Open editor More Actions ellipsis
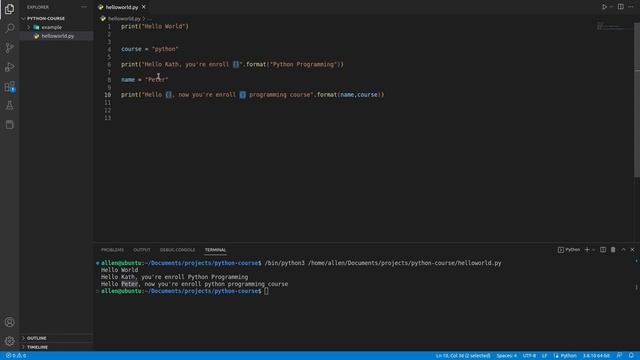 tap(631, 7)
